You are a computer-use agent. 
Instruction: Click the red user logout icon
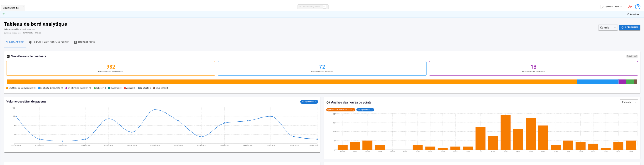point(630,7)
